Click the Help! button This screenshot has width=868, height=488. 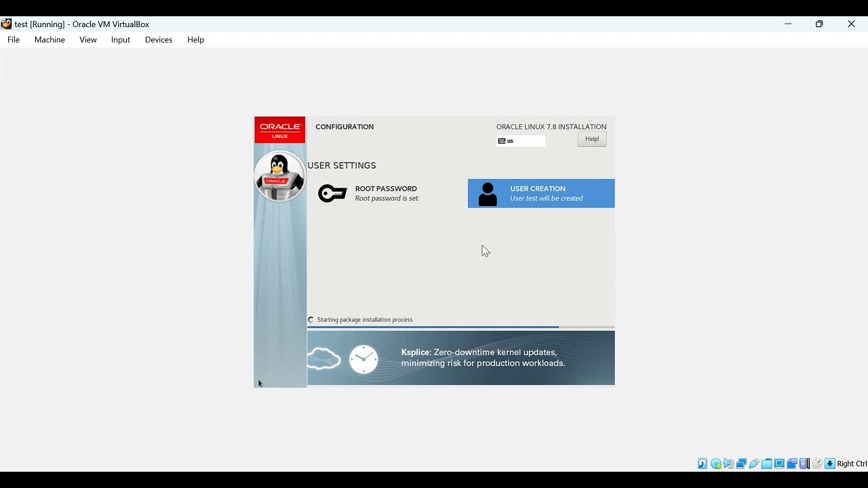[592, 139]
